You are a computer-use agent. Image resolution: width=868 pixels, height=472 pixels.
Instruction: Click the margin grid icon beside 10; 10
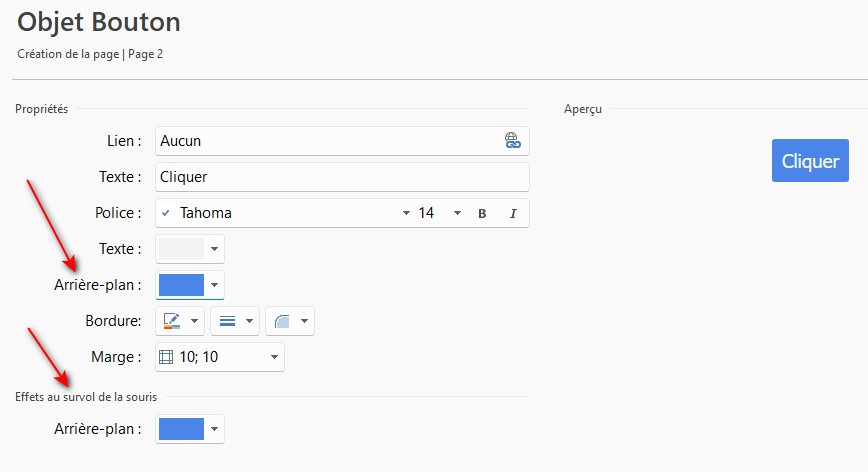pyautogui.click(x=166, y=357)
